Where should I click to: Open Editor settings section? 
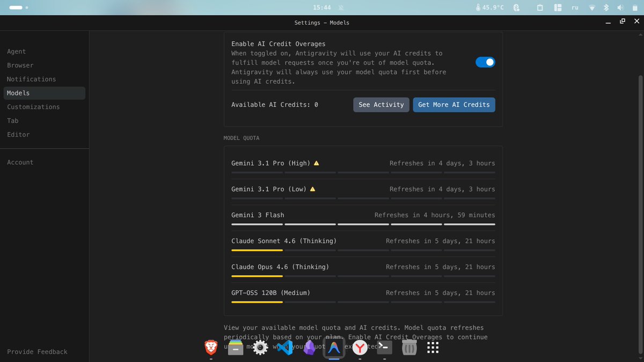(18, 135)
